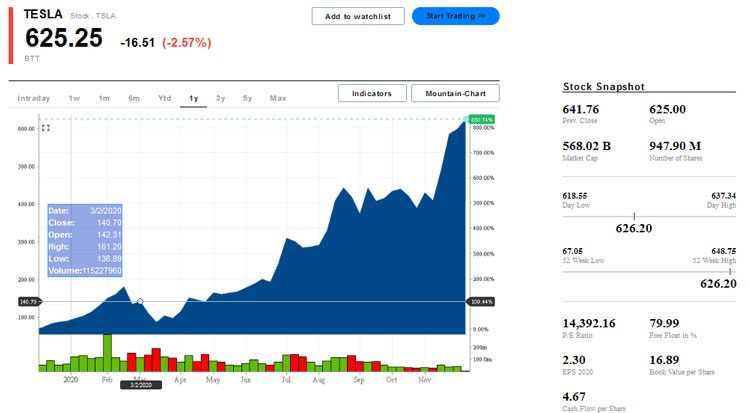
Task: Show the Max time range
Action: pos(278,98)
